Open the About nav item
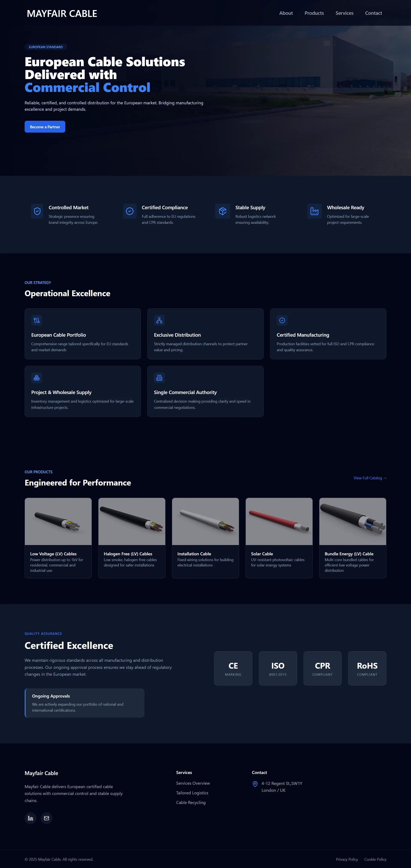Screen dimensions: 411x868 coord(286,13)
